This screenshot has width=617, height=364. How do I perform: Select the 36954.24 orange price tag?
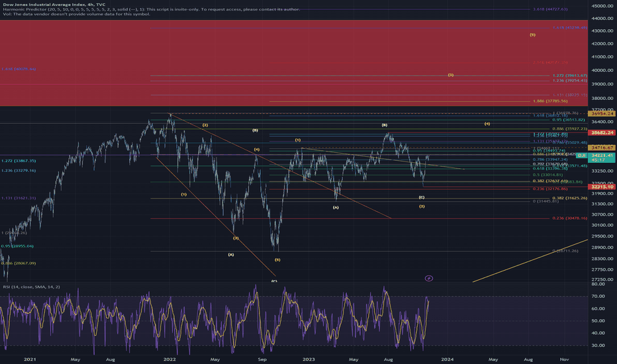602,113
